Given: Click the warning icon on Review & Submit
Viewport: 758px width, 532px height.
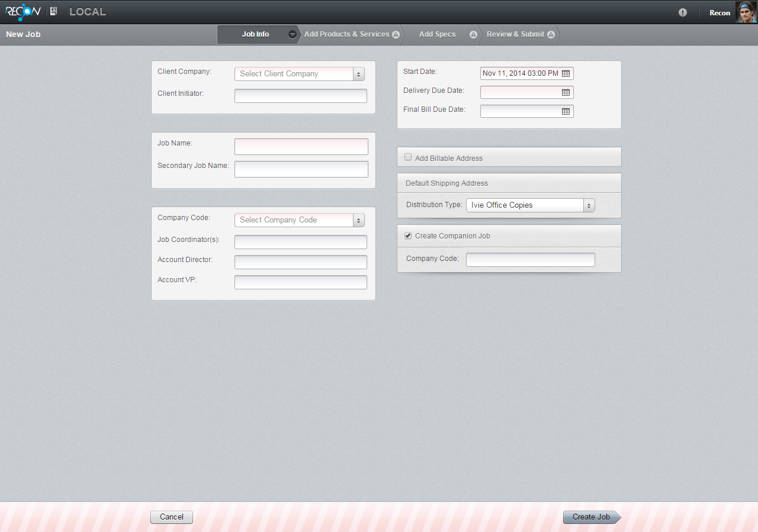Looking at the screenshot, I should [x=551, y=34].
